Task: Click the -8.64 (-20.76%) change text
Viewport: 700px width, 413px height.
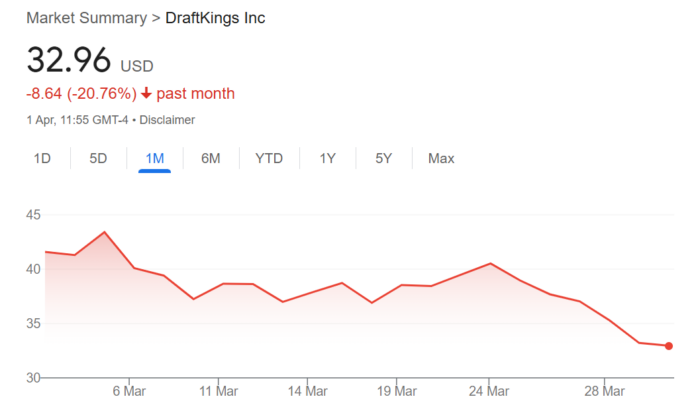Action: (x=80, y=94)
